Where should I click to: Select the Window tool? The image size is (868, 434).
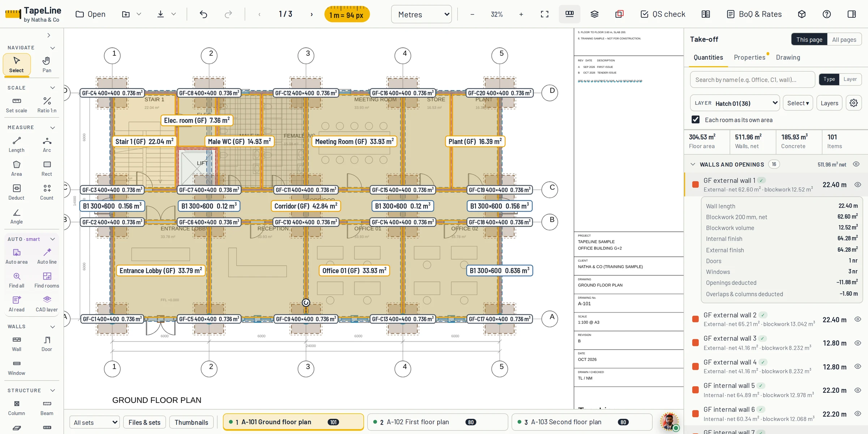17,368
